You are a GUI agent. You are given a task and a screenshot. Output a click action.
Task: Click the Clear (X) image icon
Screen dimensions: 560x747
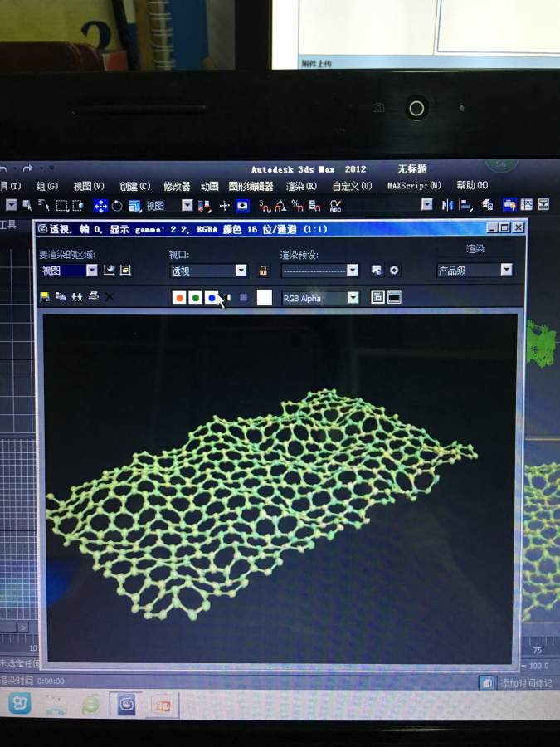[109, 297]
